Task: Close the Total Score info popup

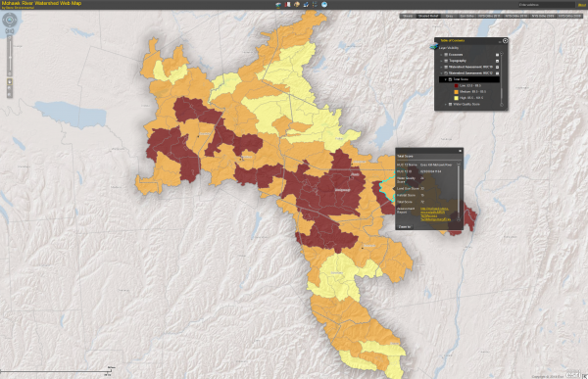Action: (x=460, y=151)
